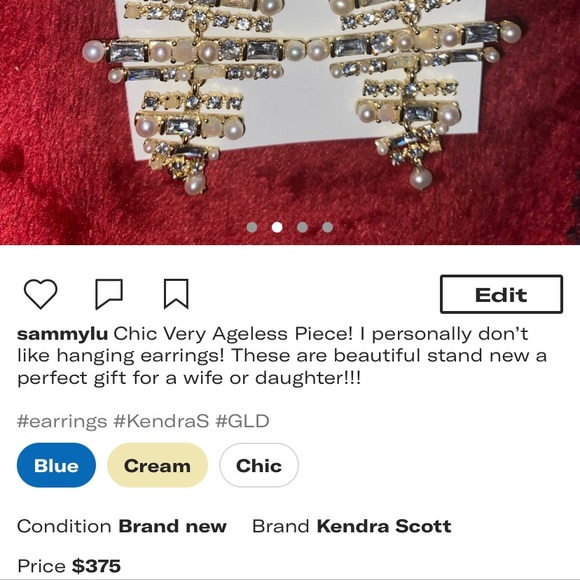This screenshot has width=580, height=580.
Task: Open comments via the speech bubble icon
Action: click(x=109, y=294)
